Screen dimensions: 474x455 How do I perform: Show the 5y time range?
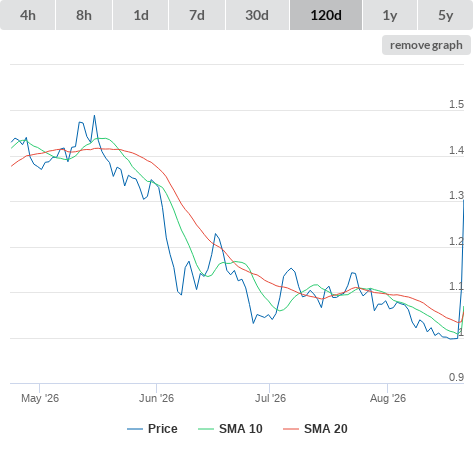[x=445, y=15]
